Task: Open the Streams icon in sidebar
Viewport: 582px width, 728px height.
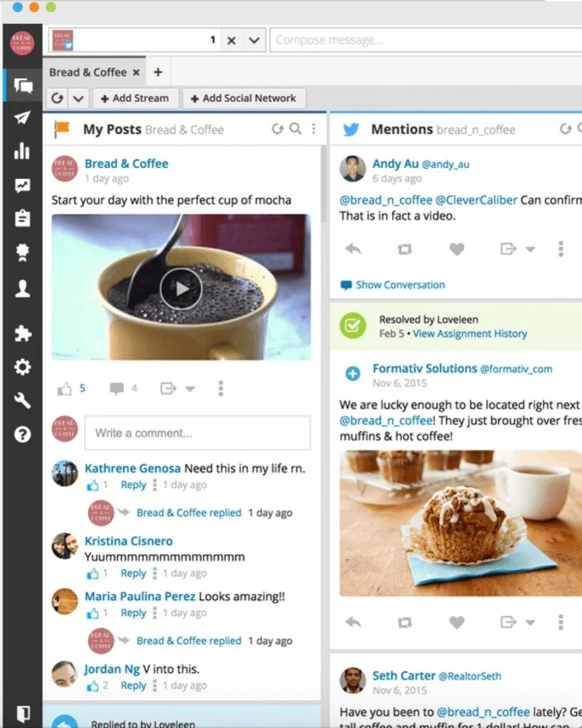Action: (x=23, y=86)
